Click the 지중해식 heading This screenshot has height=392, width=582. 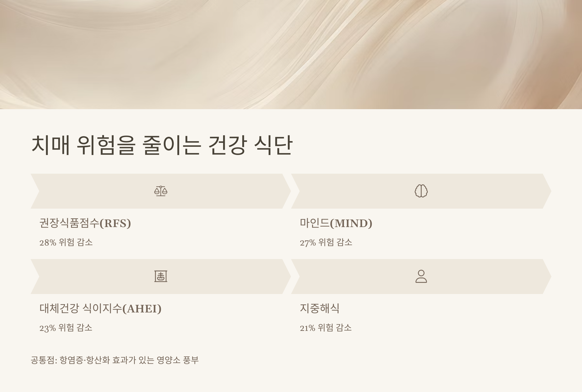tap(320, 308)
